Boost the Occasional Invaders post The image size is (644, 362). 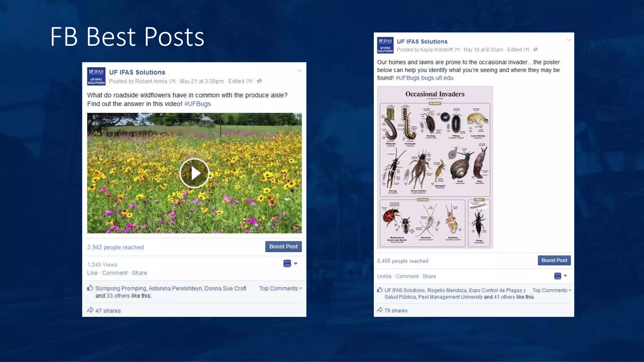point(554,261)
